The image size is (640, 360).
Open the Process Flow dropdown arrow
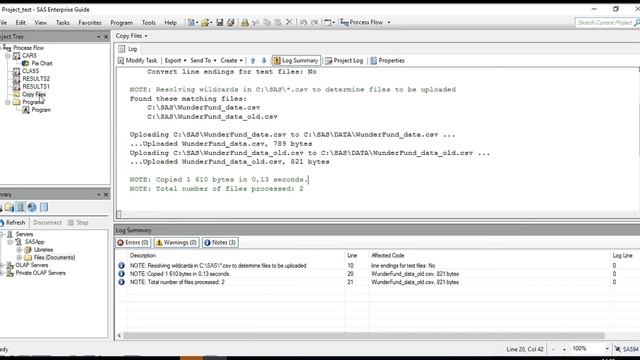(389, 22)
